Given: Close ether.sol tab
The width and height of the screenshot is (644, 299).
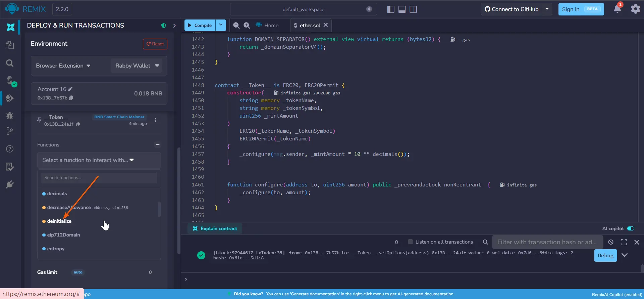Looking at the screenshot, I should click(x=326, y=25).
